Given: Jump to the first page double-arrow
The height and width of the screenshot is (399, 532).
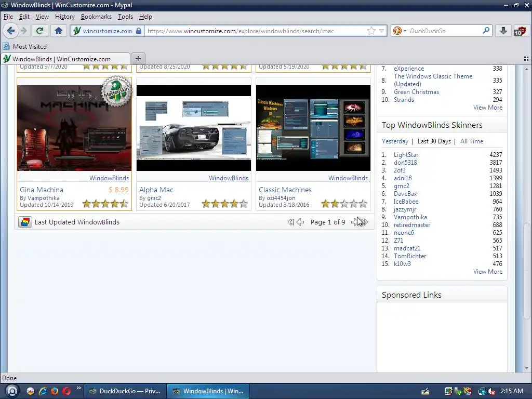Looking at the screenshot, I should pyautogui.click(x=290, y=222).
